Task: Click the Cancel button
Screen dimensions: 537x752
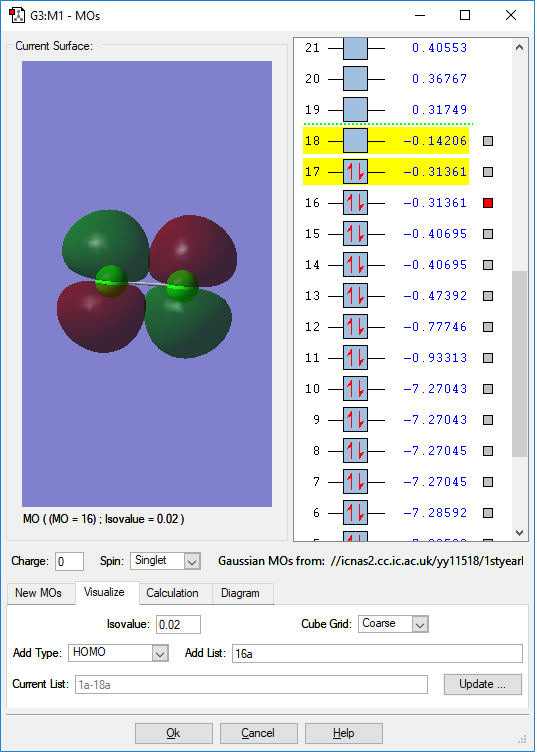Action: [x=258, y=733]
